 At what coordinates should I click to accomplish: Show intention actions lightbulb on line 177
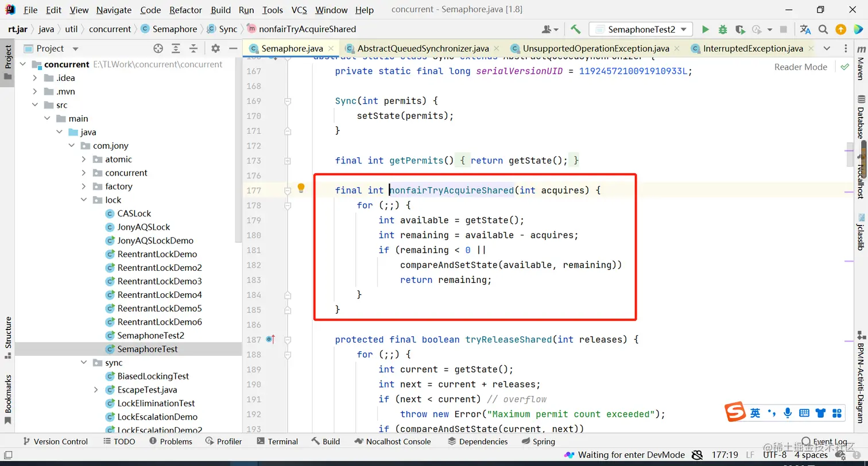tap(301, 188)
